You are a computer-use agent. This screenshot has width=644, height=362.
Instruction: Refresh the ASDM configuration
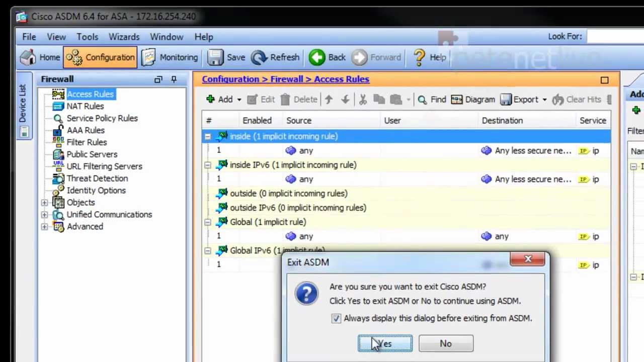[275, 57]
